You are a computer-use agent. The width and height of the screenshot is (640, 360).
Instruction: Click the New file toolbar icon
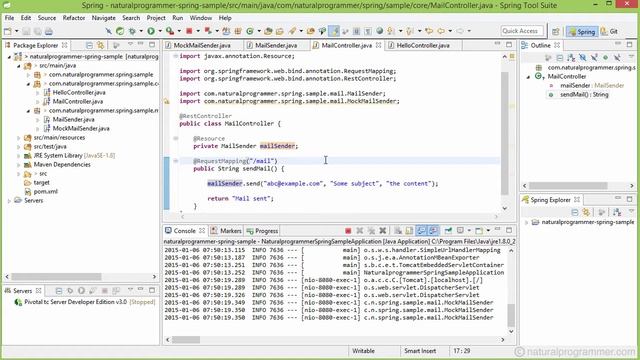pyautogui.click(x=8, y=31)
